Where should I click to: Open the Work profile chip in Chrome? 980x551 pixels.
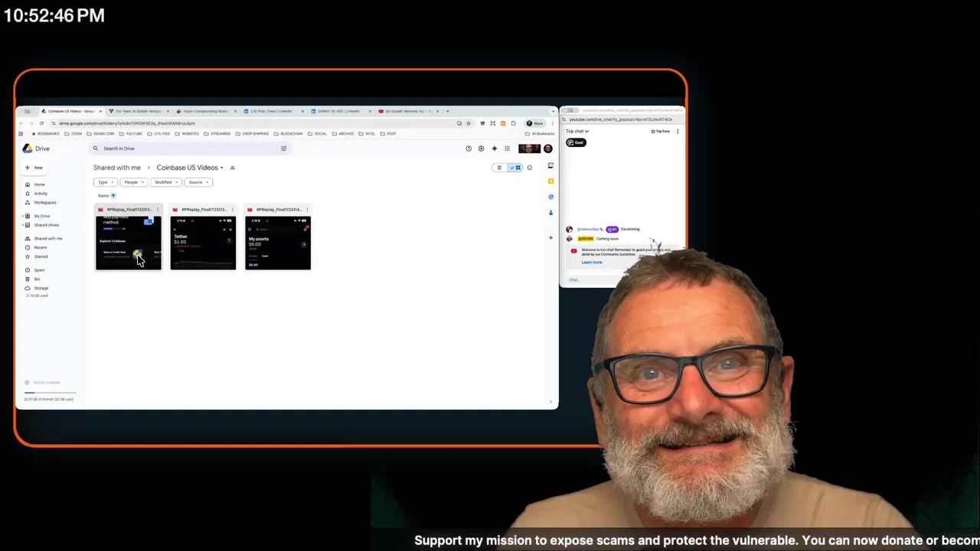[534, 123]
